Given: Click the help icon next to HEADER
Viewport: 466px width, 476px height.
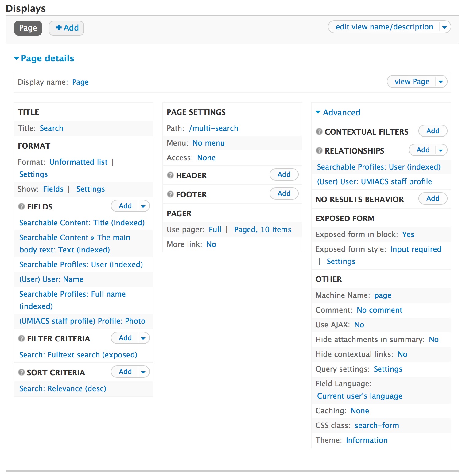Looking at the screenshot, I should pos(170,175).
